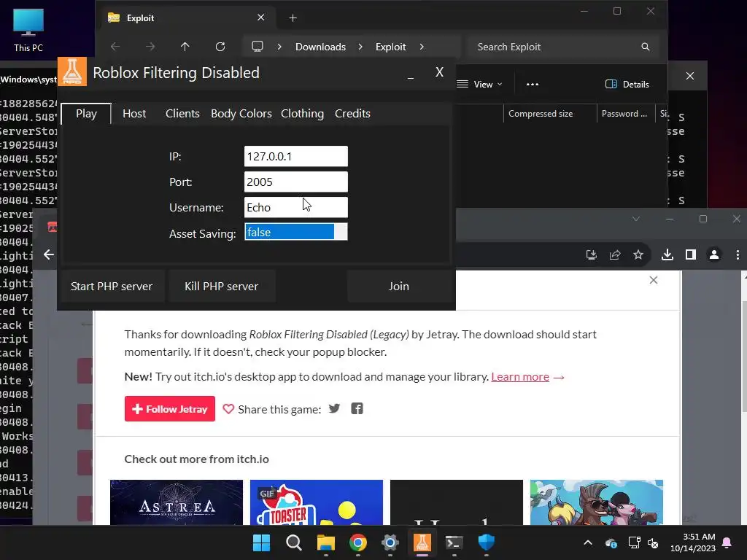Click the search magnifier icon in Explorer

point(646,47)
